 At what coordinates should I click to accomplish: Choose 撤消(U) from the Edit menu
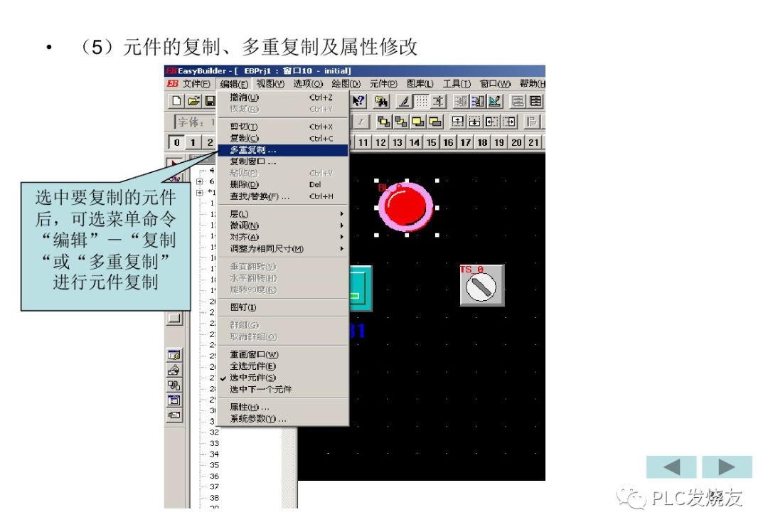283,97
